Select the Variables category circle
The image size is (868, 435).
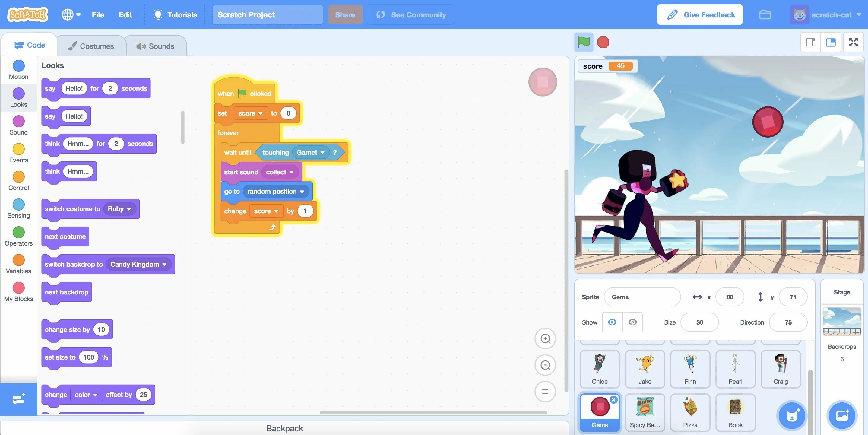[x=18, y=260]
